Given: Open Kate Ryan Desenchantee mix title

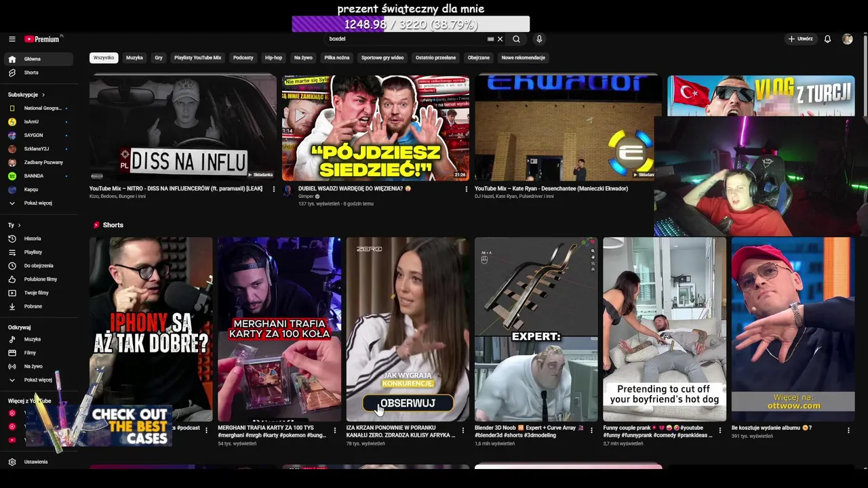Looking at the screenshot, I should click(x=551, y=188).
